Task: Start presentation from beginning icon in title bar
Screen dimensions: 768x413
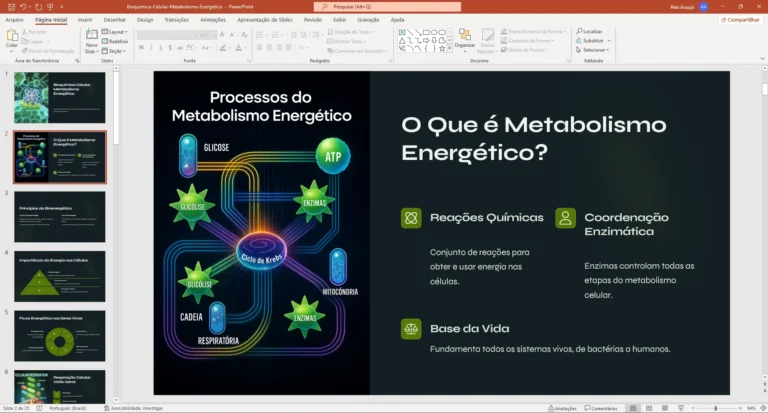Action: 50,7
